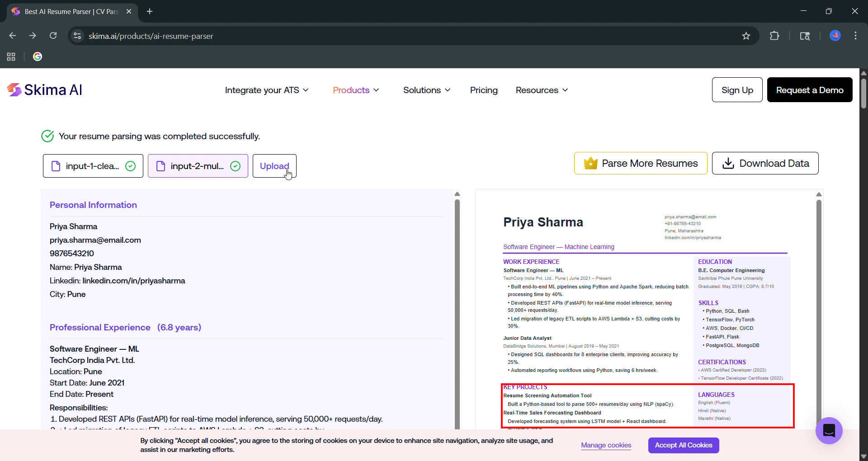The height and width of the screenshot is (461, 868).
Task: Click the Upload button
Action: coord(274,166)
